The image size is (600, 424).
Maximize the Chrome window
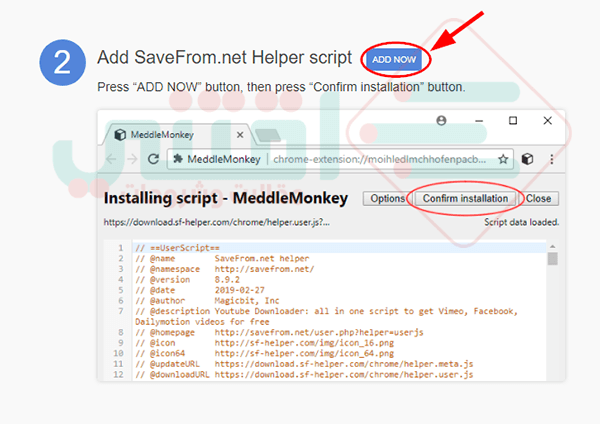[513, 121]
